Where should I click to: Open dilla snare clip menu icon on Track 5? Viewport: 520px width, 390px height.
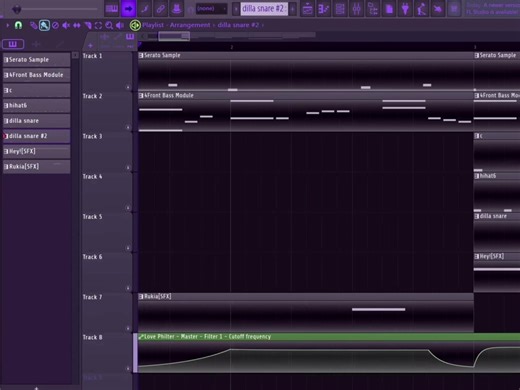[x=477, y=216]
